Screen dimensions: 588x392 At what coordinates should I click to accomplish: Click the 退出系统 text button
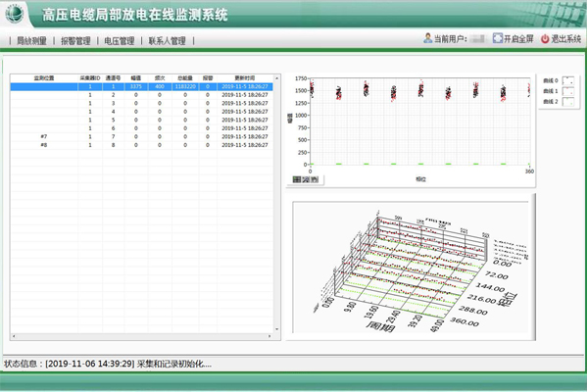point(566,39)
